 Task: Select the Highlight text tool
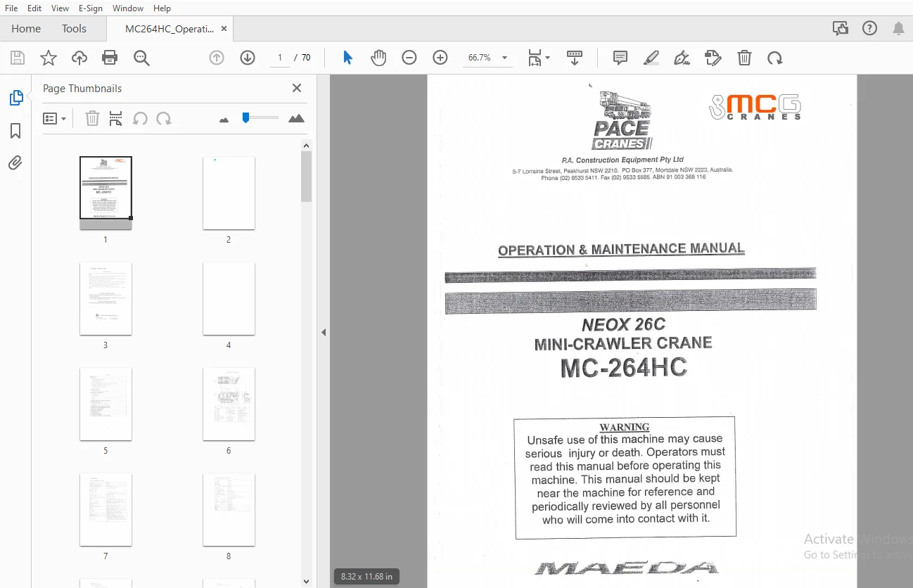click(651, 58)
